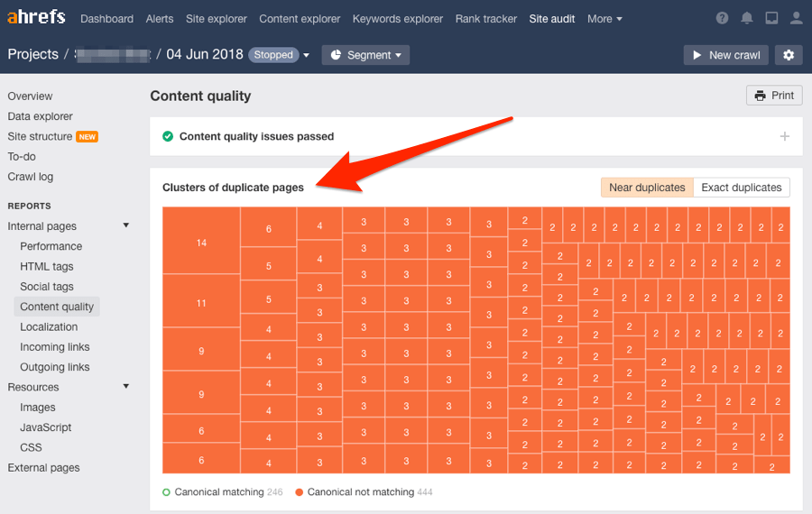The height and width of the screenshot is (514, 812).
Task: Open Rank tracker in top navigation
Action: click(x=486, y=18)
